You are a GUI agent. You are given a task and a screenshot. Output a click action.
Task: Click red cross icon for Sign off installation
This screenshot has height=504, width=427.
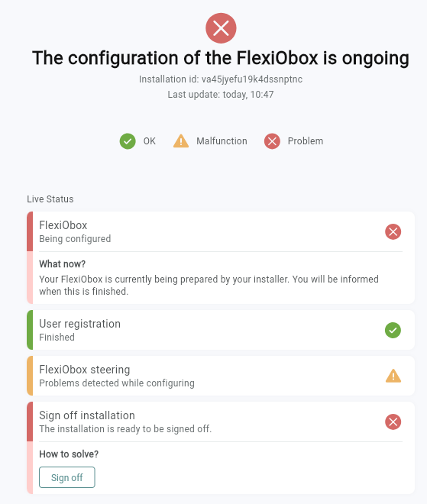pos(393,422)
